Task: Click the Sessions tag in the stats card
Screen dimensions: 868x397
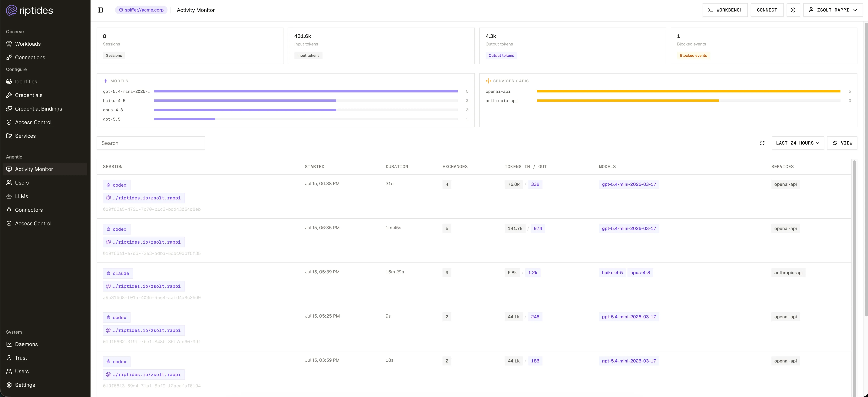Action: pyautogui.click(x=114, y=56)
